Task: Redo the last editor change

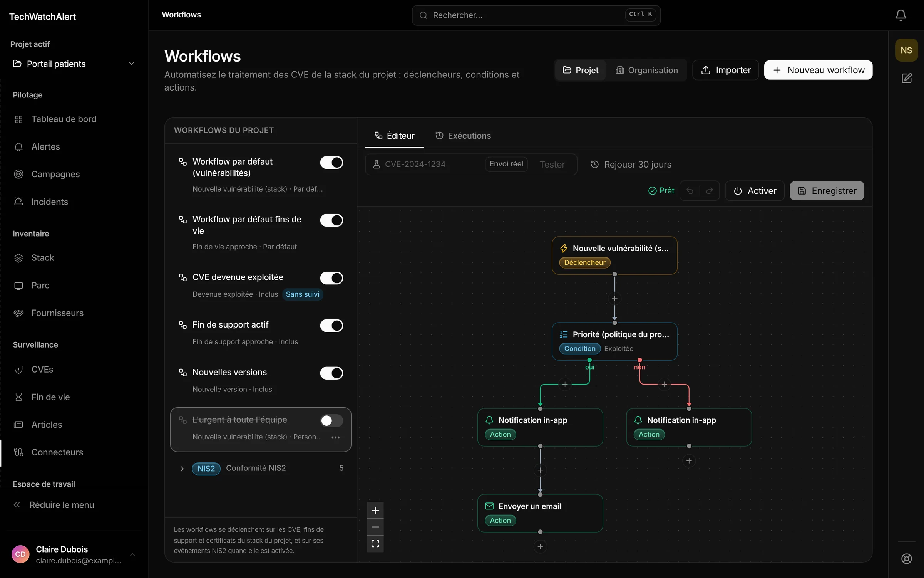Action: pyautogui.click(x=710, y=191)
